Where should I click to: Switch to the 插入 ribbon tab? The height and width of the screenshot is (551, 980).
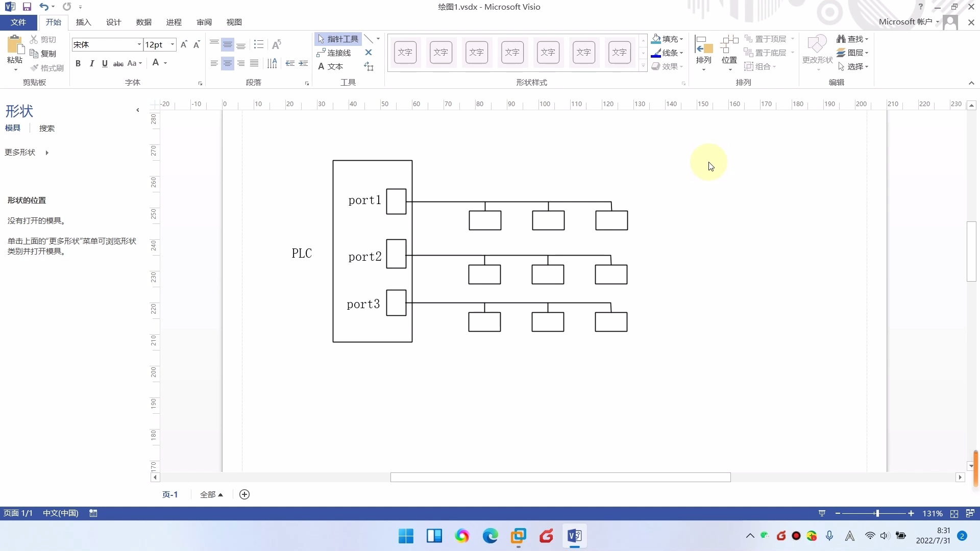click(83, 22)
